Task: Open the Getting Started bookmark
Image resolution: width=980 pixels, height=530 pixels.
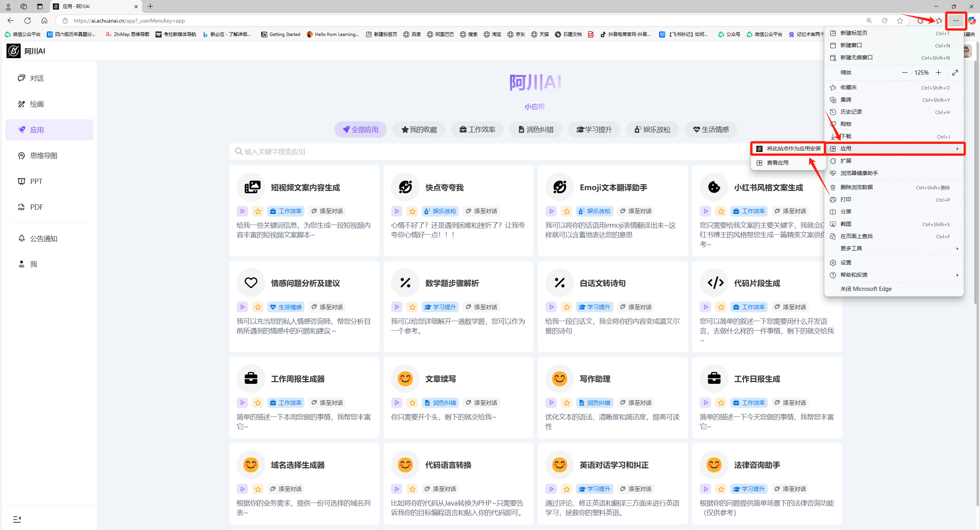Action: tap(281, 34)
